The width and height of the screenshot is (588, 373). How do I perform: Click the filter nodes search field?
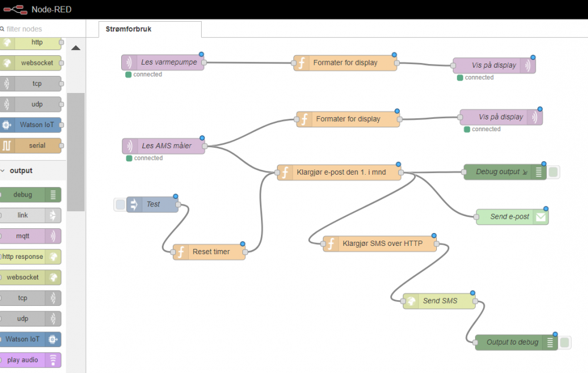coord(35,29)
